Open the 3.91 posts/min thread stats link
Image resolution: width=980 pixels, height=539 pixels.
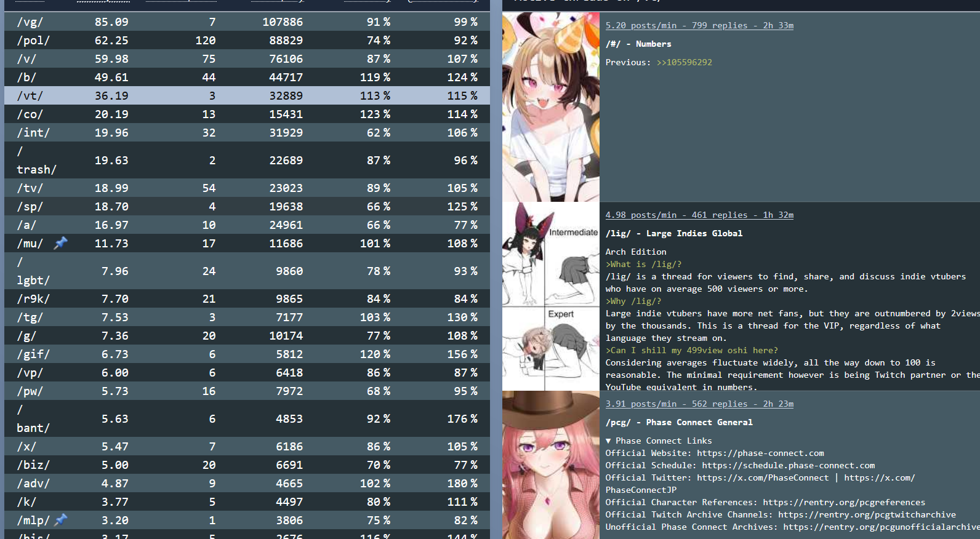click(699, 404)
